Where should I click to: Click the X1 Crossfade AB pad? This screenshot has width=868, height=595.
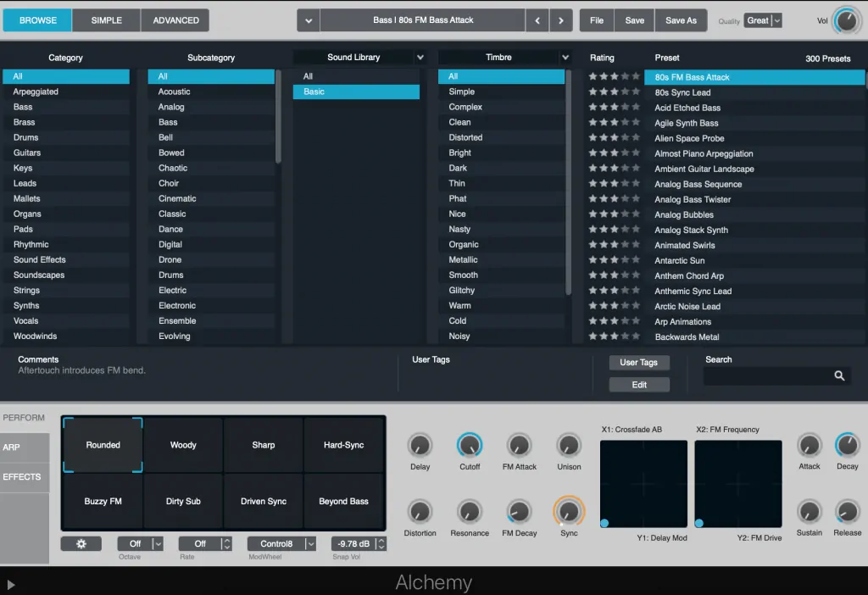click(x=644, y=484)
